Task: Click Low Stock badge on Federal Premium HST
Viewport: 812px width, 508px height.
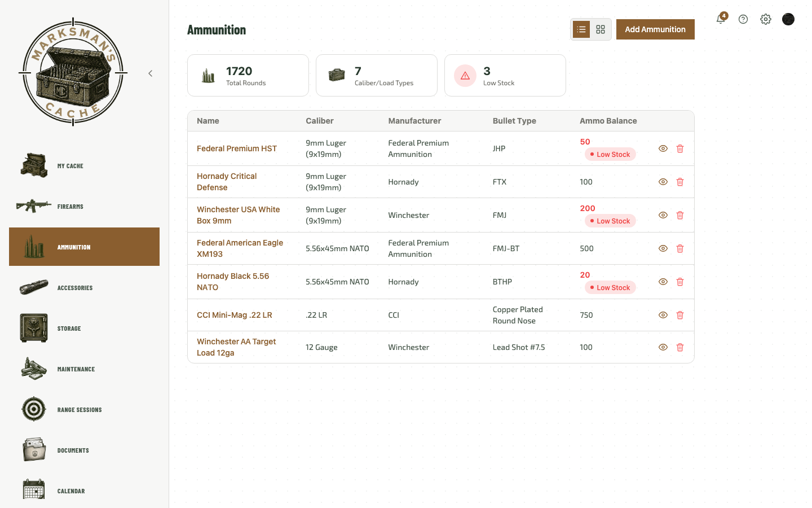Action: click(610, 154)
